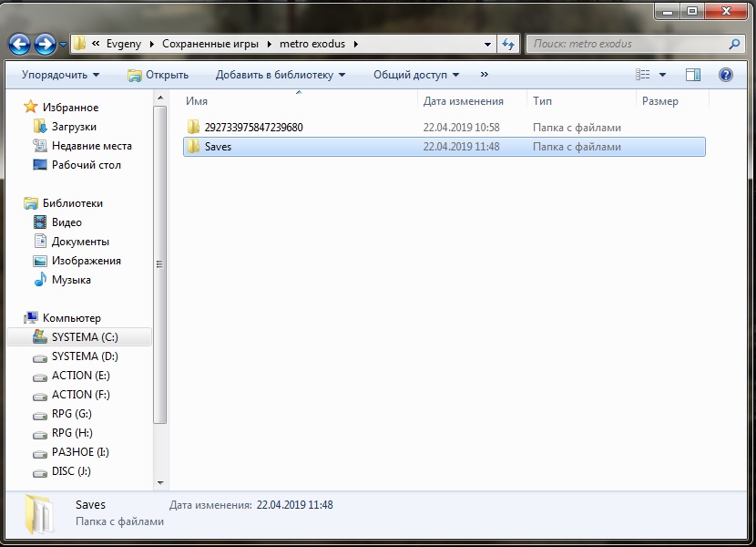Show hidden path levels via double chevron
Viewport: 756px width, 547px height.
pos(96,44)
